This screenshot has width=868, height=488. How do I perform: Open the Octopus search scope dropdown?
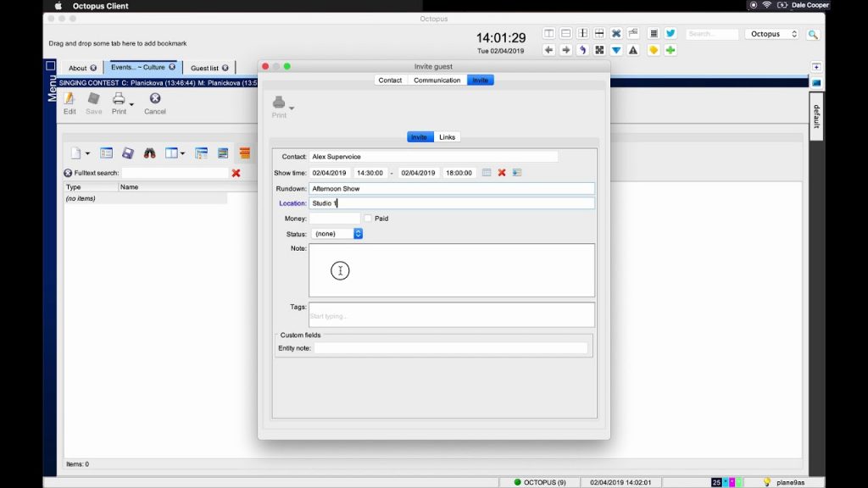[x=772, y=34]
